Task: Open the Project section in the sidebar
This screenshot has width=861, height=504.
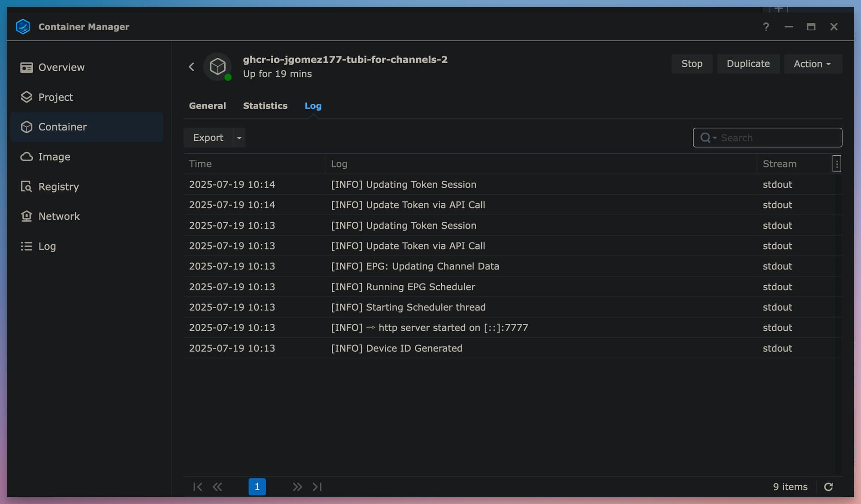Action: [x=55, y=97]
